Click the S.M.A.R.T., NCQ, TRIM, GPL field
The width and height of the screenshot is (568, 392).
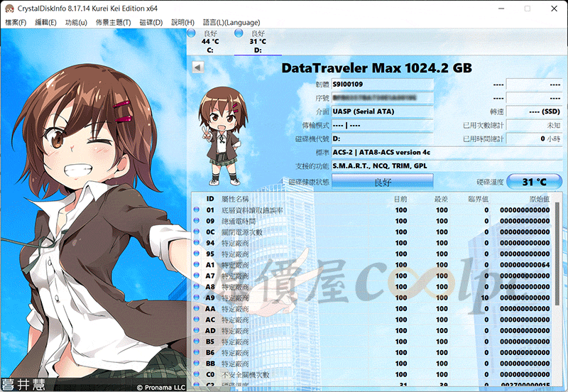tap(447, 166)
